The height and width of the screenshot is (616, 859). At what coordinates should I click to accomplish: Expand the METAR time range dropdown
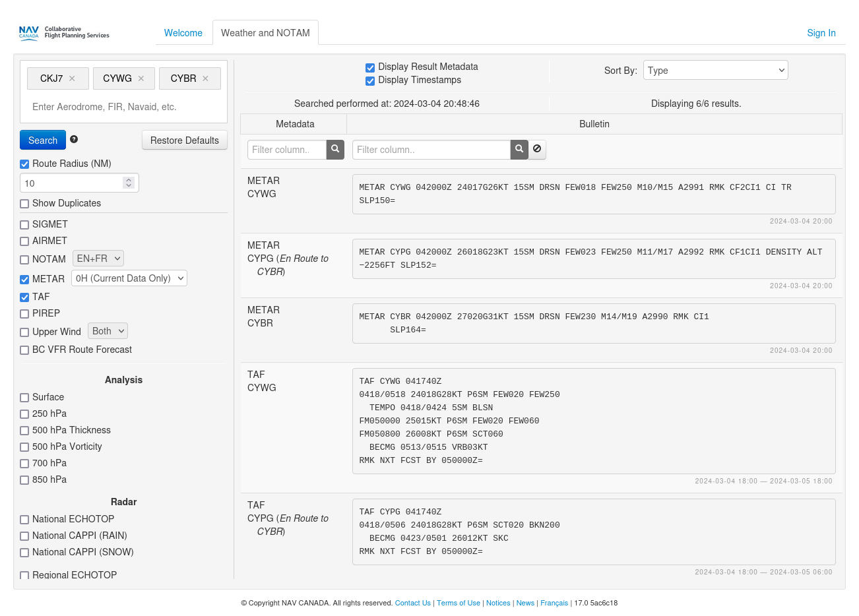click(x=129, y=278)
